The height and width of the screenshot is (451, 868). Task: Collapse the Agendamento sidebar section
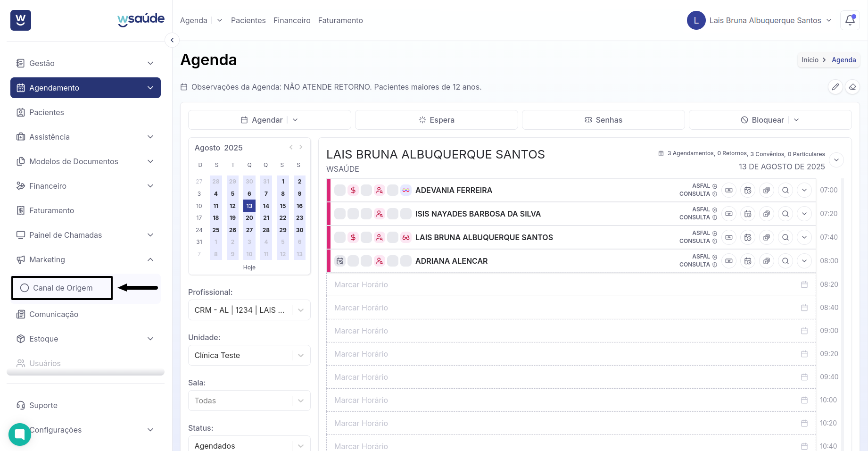(x=85, y=88)
